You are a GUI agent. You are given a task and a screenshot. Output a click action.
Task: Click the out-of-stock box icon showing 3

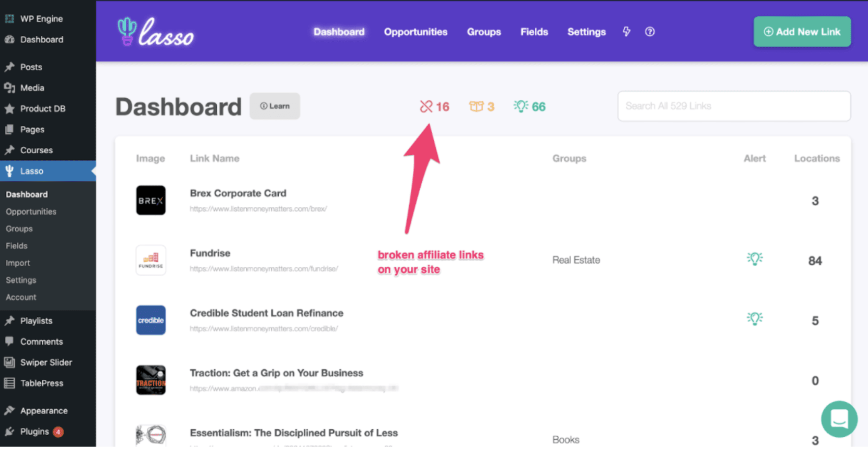point(476,107)
